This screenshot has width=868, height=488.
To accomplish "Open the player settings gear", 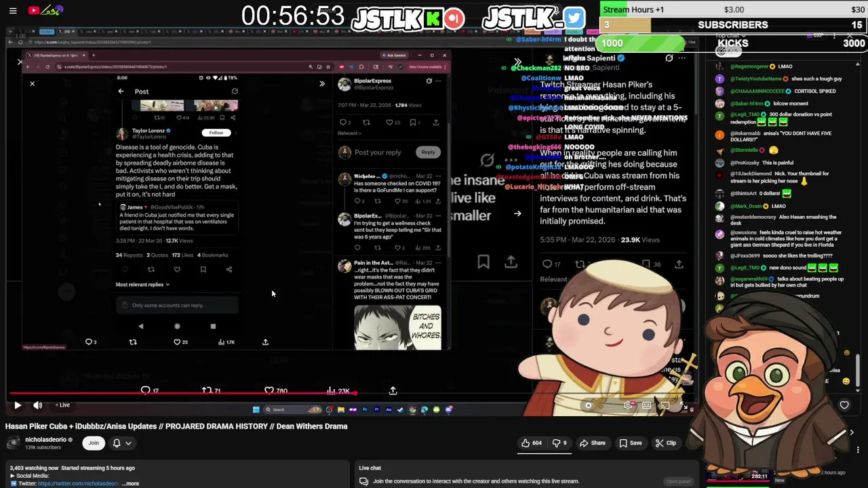I will [x=628, y=405].
